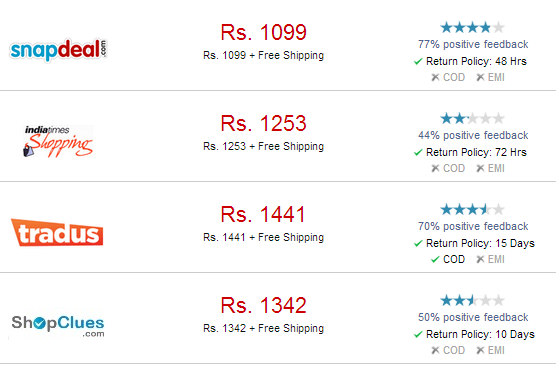Click the ShopClues star rating
The width and height of the screenshot is (556, 366).
472,301
